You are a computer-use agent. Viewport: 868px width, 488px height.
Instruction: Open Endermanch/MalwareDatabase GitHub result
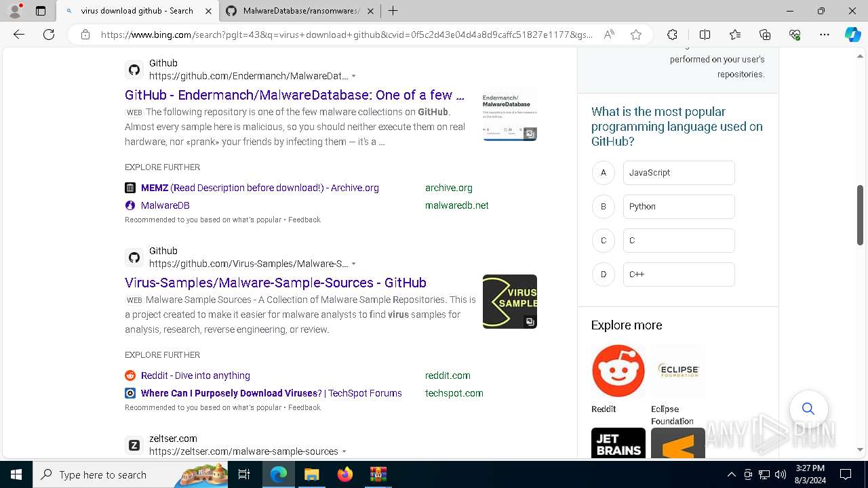pos(294,95)
